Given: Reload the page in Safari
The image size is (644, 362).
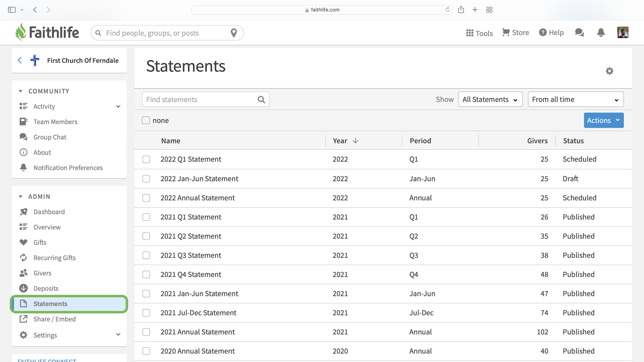Looking at the screenshot, I should point(448,10).
